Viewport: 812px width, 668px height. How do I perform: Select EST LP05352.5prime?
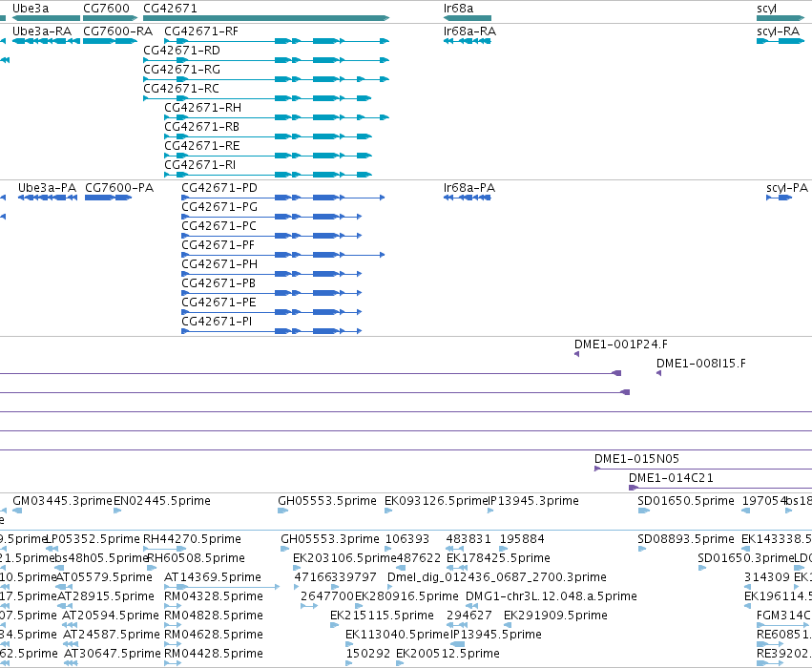[x=94, y=539]
